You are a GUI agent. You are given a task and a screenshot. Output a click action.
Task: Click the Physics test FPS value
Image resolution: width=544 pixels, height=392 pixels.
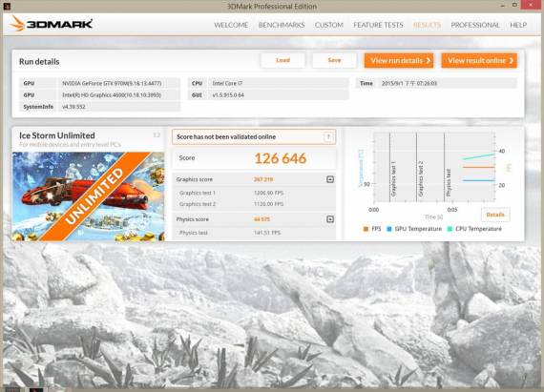click(267, 233)
